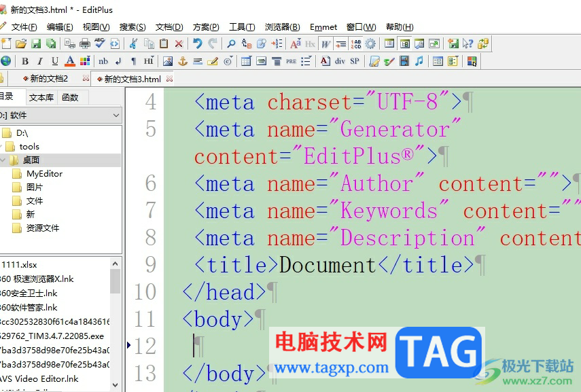The height and width of the screenshot is (392, 581).
Task: Click the Cut scissors icon
Action: coord(133,43)
